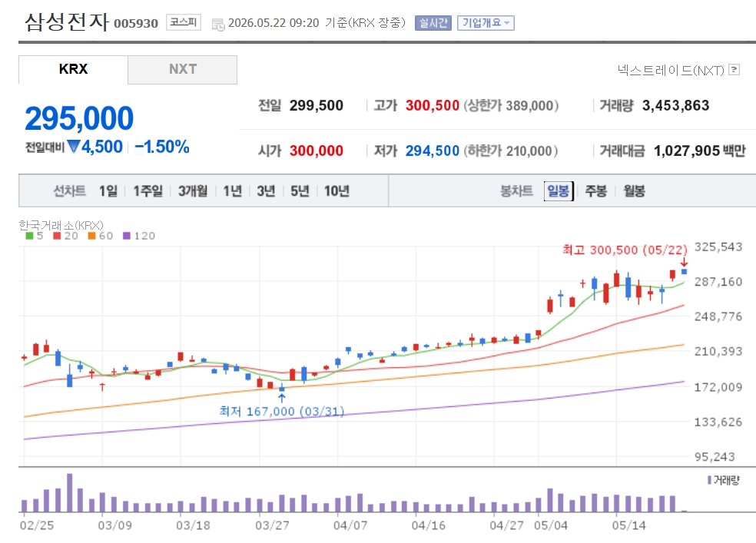This screenshot has width=756, height=543.
Task: Click the 하한가 210,000 text
Action: 511,151
